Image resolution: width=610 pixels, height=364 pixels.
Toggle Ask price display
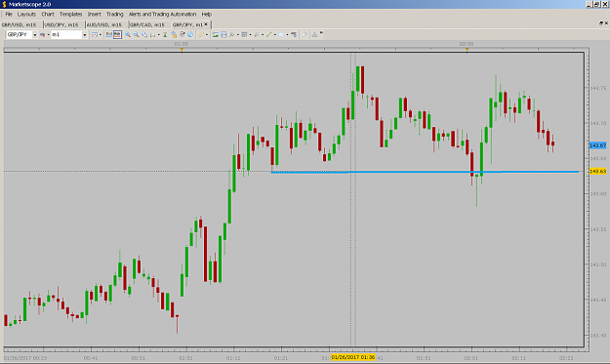(x=117, y=34)
